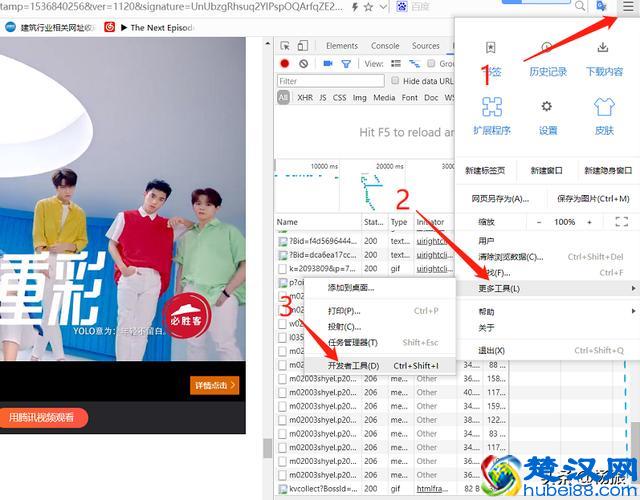
Task: Select large request rows view icon
Action: (396, 63)
